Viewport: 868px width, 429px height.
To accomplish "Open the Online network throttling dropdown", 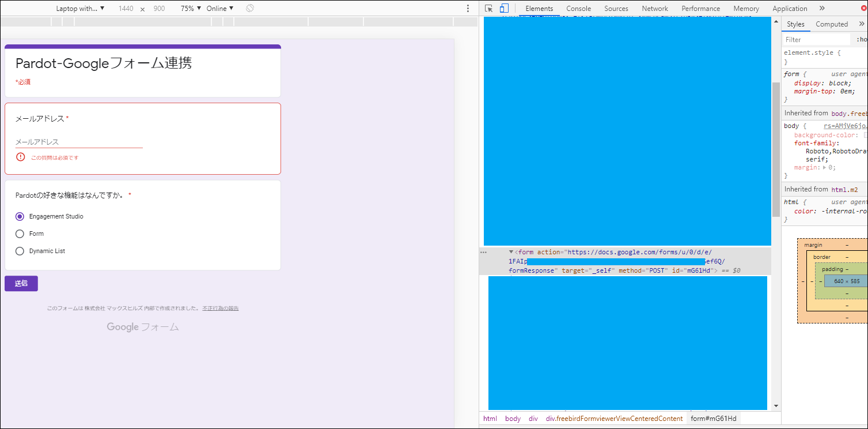I will [220, 9].
